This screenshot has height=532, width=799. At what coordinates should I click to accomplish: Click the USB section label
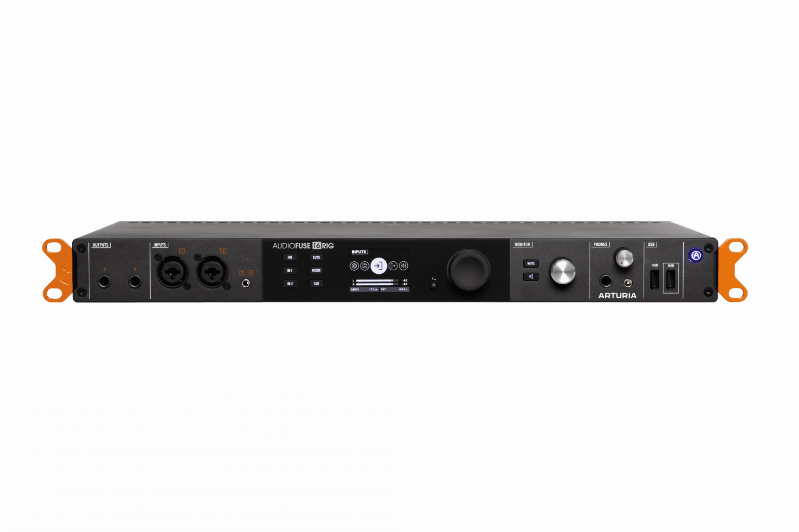[651, 245]
